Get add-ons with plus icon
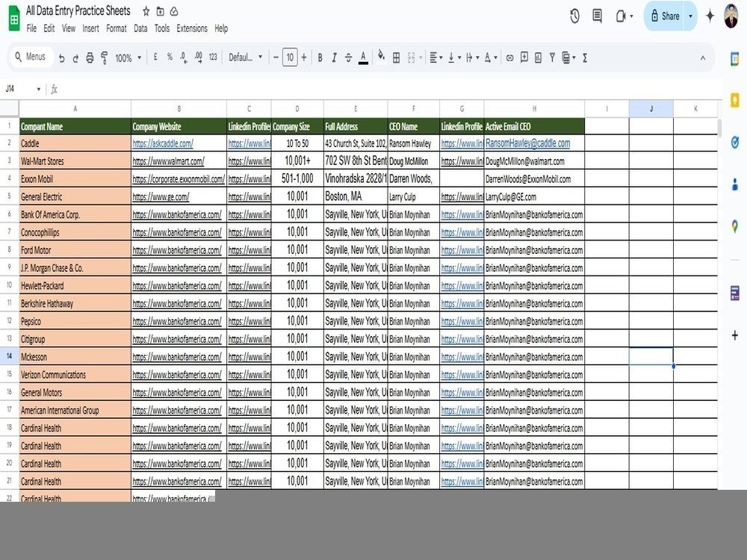This screenshot has height=560, width=747. point(735,335)
